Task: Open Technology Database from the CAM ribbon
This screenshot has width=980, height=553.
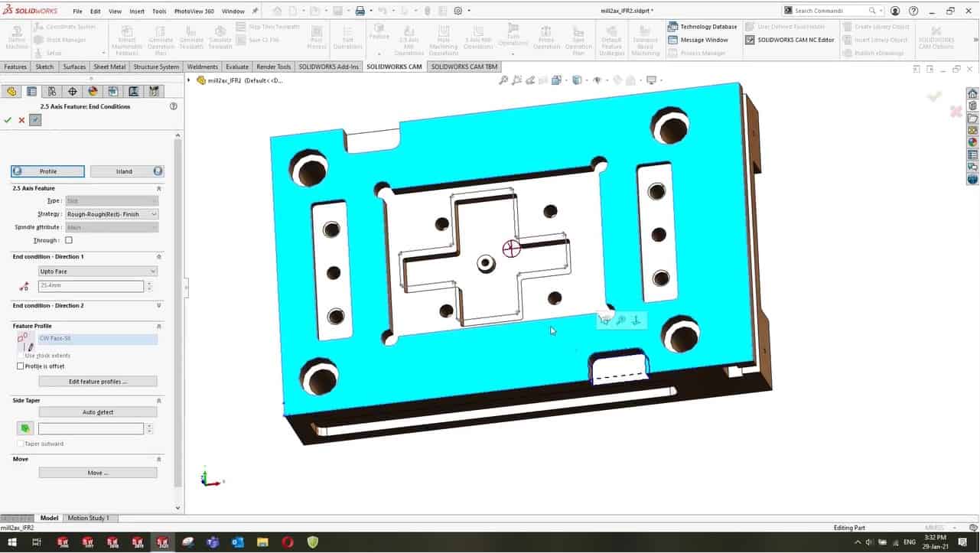Action: [x=702, y=27]
